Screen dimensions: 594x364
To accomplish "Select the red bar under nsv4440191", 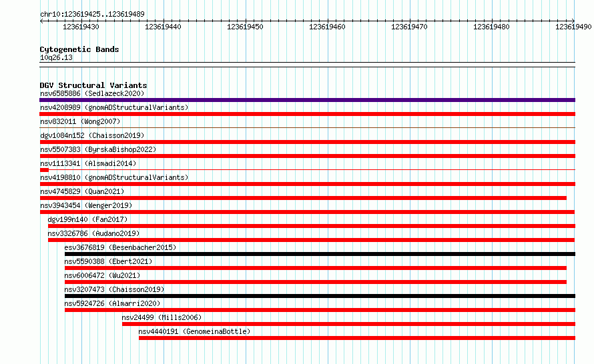I will [357, 338].
